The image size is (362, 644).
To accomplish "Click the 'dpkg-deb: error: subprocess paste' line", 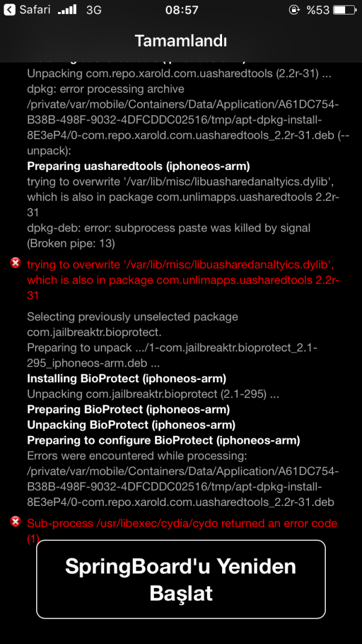I will click(168, 228).
